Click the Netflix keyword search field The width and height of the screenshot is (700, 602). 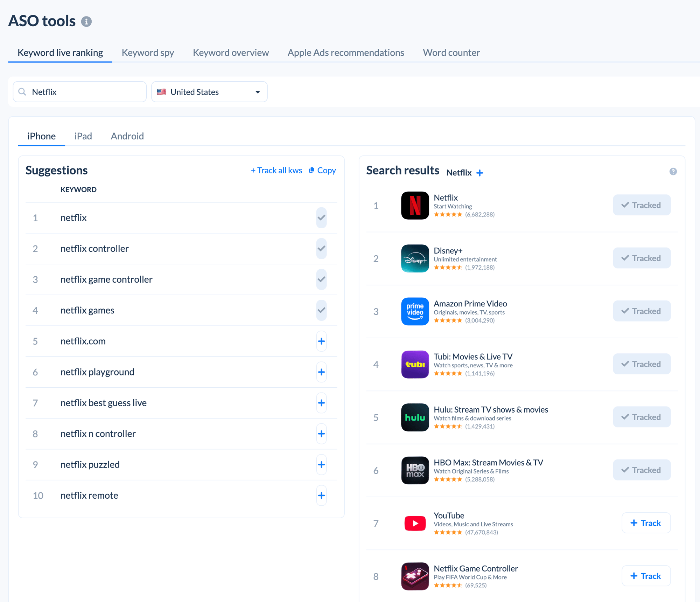click(x=80, y=92)
